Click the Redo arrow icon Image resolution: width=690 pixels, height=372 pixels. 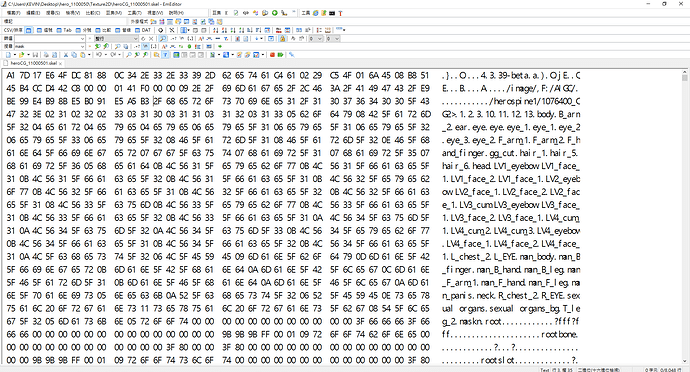point(113,55)
